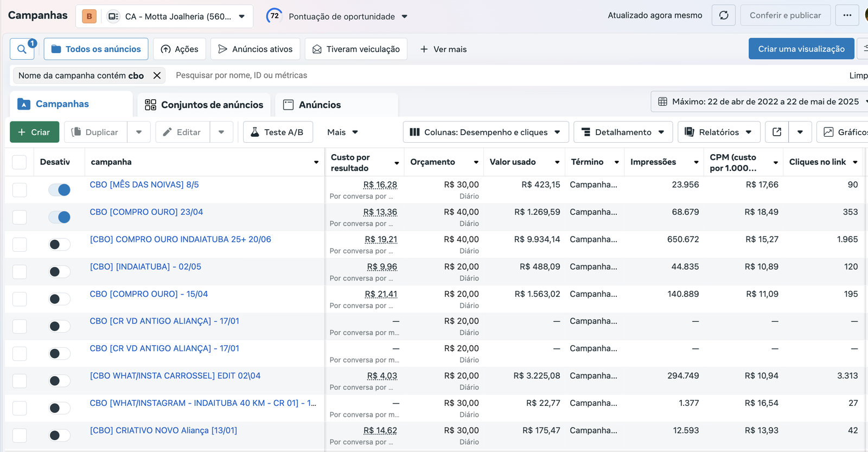Open the campanha column header dropdown

click(x=316, y=162)
